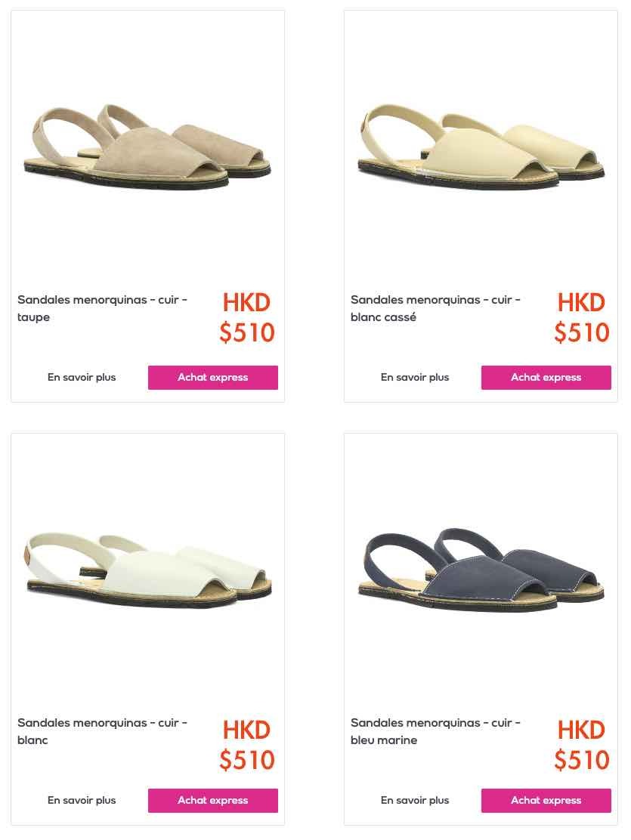Image resolution: width=631 pixels, height=840 pixels.
Task: Select the 'Sandales menorquinas - cuir - bleu marine' title
Action: (x=436, y=731)
